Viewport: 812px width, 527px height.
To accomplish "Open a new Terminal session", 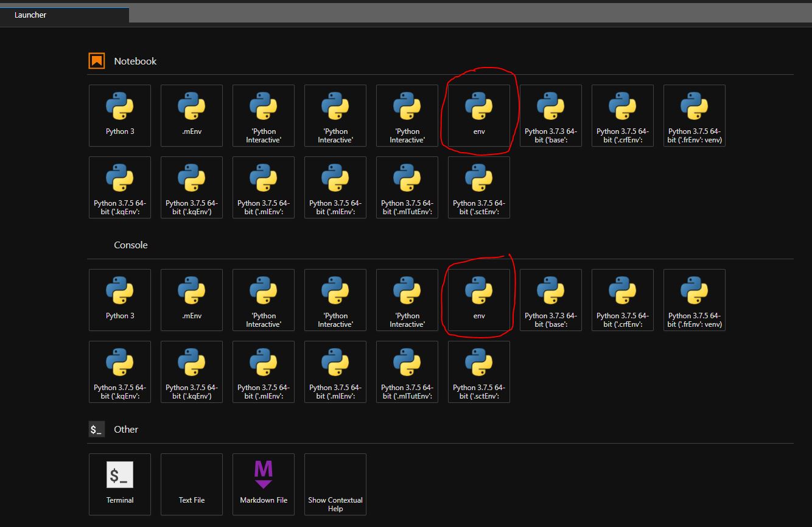I will pos(120,484).
